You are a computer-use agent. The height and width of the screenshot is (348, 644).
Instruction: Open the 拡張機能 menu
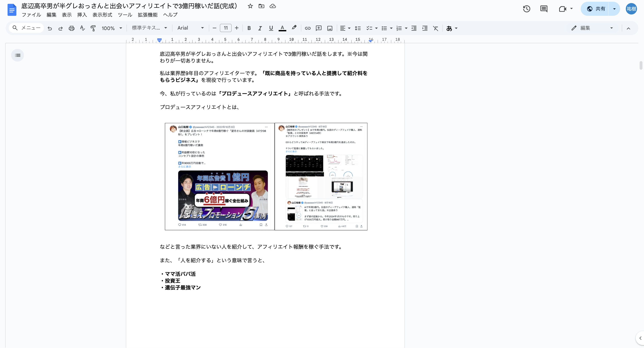pyautogui.click(x=147, y=15)
